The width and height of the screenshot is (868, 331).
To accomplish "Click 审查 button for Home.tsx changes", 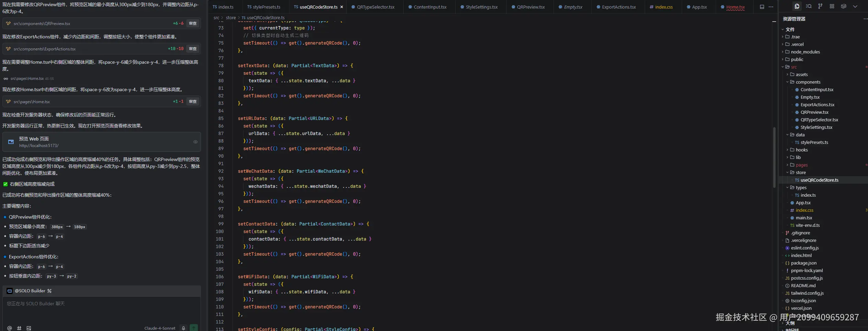I will pos(193,101).
